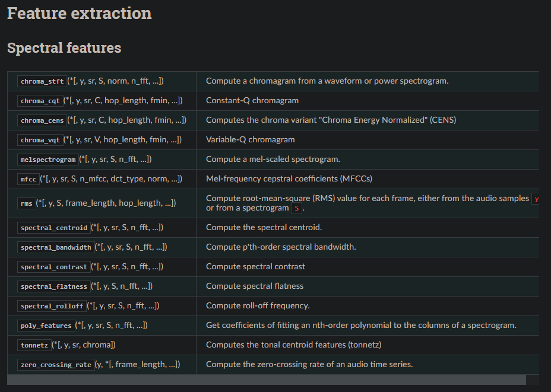Open the spectral_bandwidth function link
This screenshot has width=551, height=392.
pyautogui.click(x=56, y=247)
